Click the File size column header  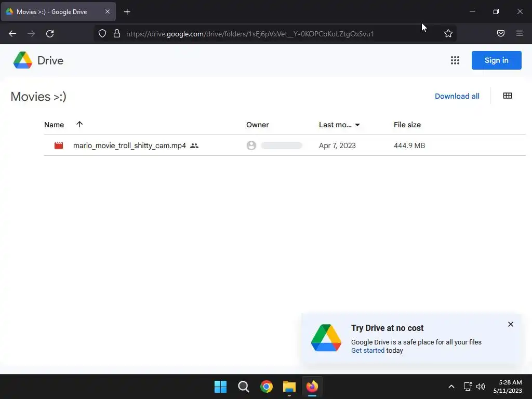click(407, 125)
